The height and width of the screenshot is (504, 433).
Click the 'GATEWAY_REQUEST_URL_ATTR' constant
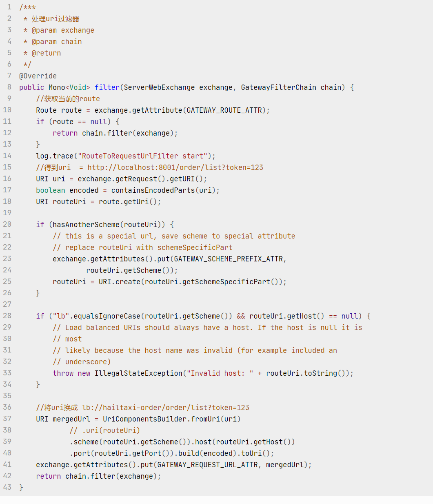pos(207,465)
